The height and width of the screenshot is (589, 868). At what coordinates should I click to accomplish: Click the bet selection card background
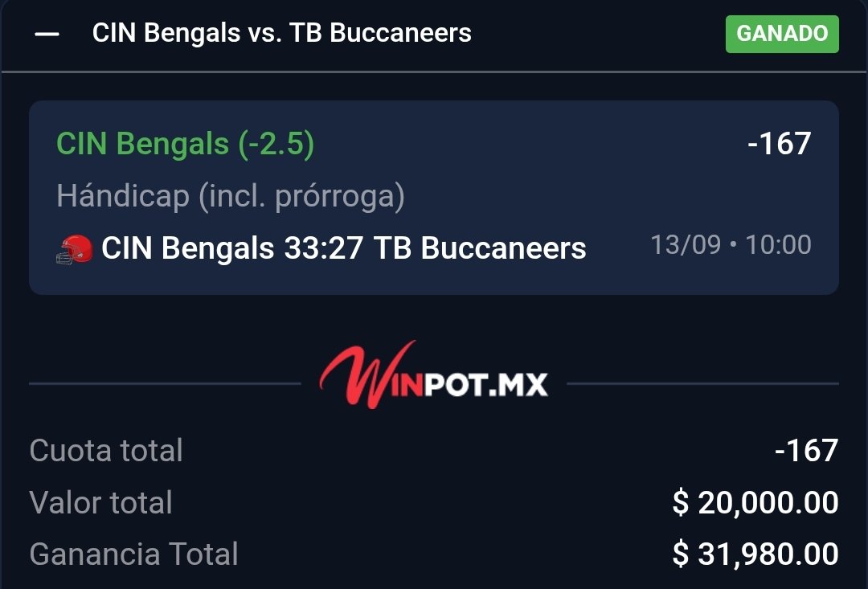pos(434,197)
